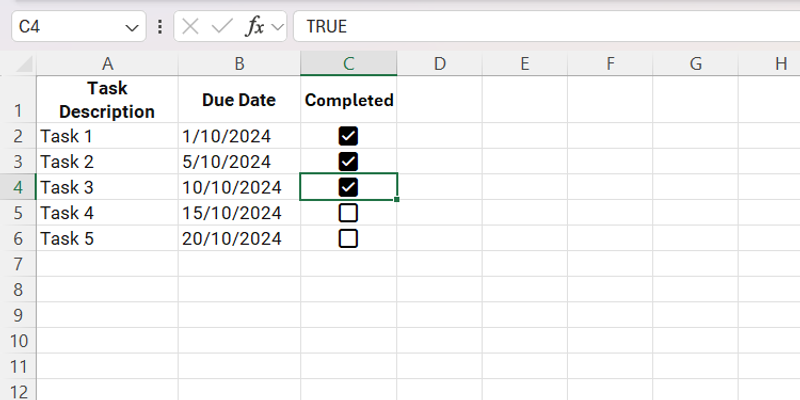Expand the Name Box dropdown arrow
The width and height of the screenshot is (800, 400).
[x=133, y=27]
